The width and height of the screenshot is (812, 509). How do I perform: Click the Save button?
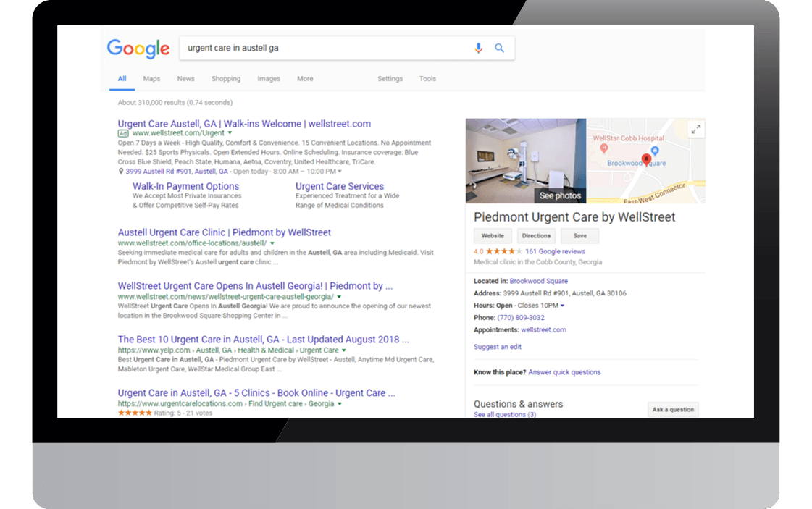580,235
